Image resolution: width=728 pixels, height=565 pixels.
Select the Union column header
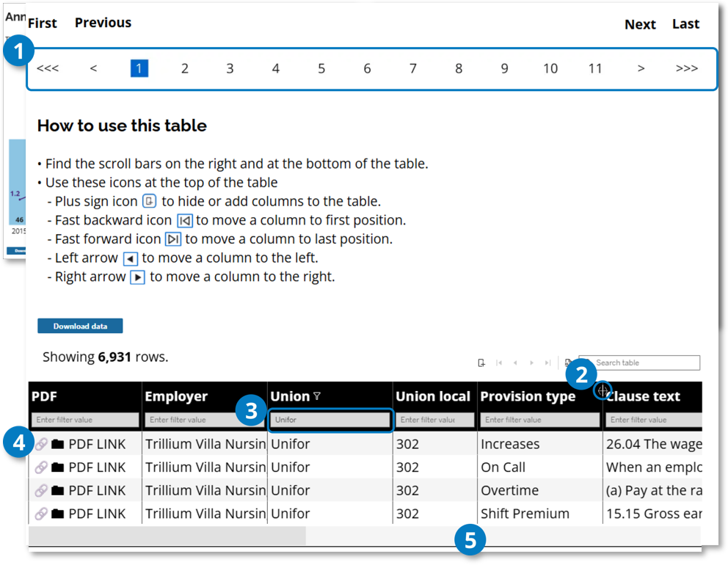[x=290, y=396]
